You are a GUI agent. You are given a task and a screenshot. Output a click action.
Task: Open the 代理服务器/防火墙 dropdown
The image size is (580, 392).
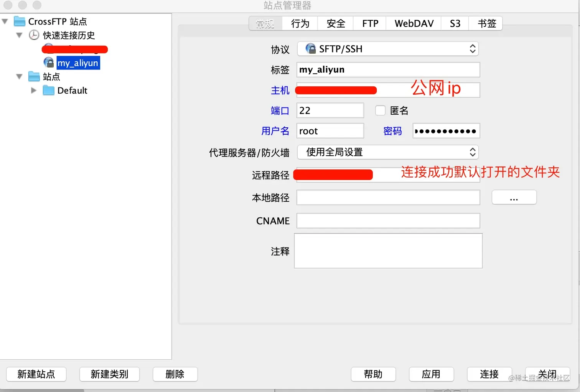click(388, 152)
